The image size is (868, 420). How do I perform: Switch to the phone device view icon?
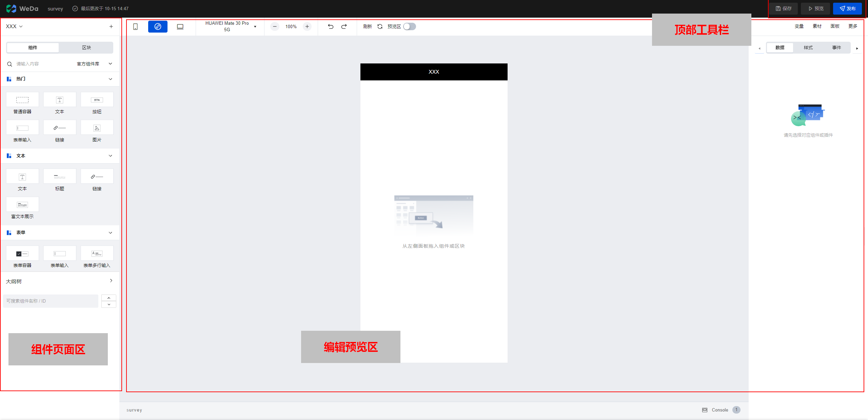(x=135, y=26)
